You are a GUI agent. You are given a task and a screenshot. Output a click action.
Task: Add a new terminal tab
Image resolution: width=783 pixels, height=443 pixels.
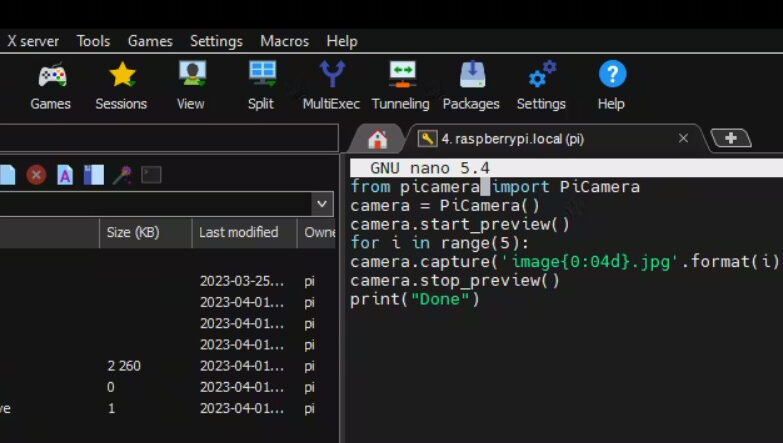(x=731, y=138)
